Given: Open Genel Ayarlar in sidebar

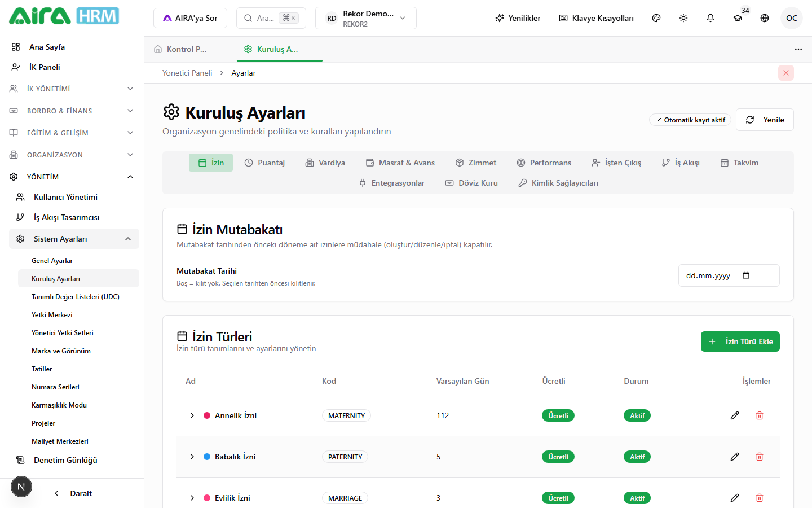Looking at the screenshot, I should [x=78, y=261].
